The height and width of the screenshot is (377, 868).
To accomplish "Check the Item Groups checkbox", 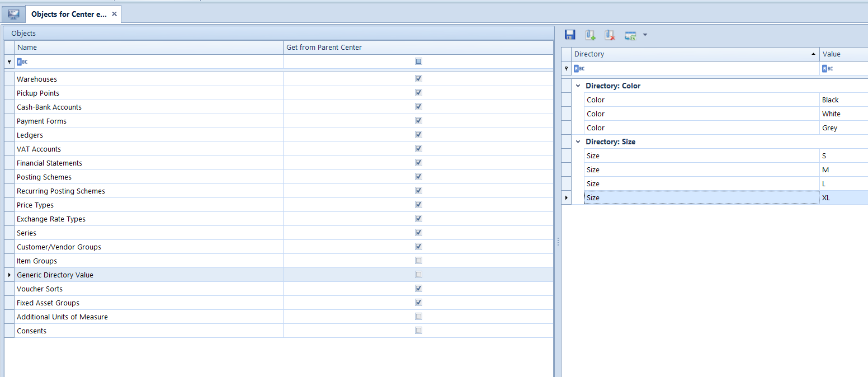I will pos(418,261).
